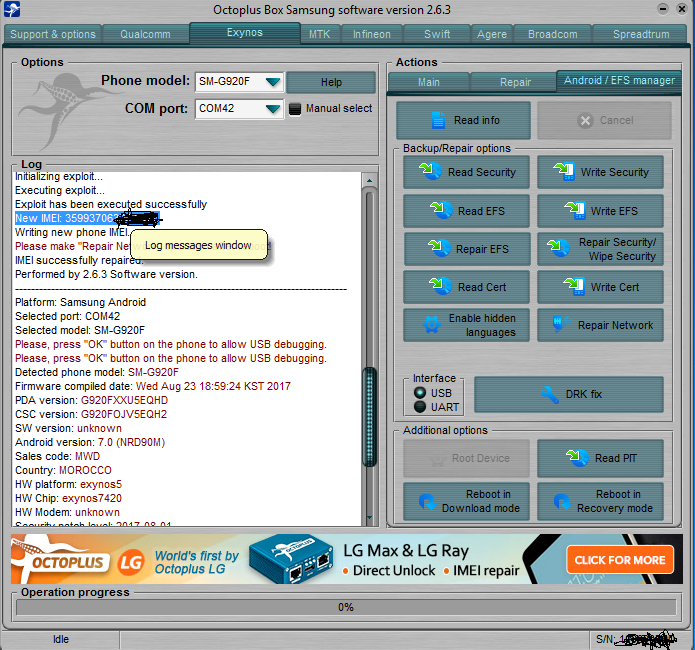This screenshot has height=650, width=695.
Task: Switch to the Support & options tab
Action: [x=53, y=34]
